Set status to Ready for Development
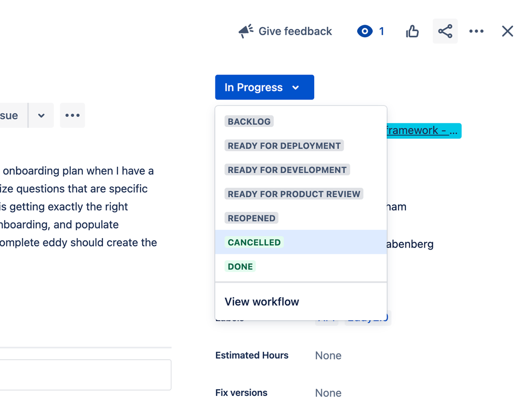Screen dimensions: 524x420 click(287, 170)
